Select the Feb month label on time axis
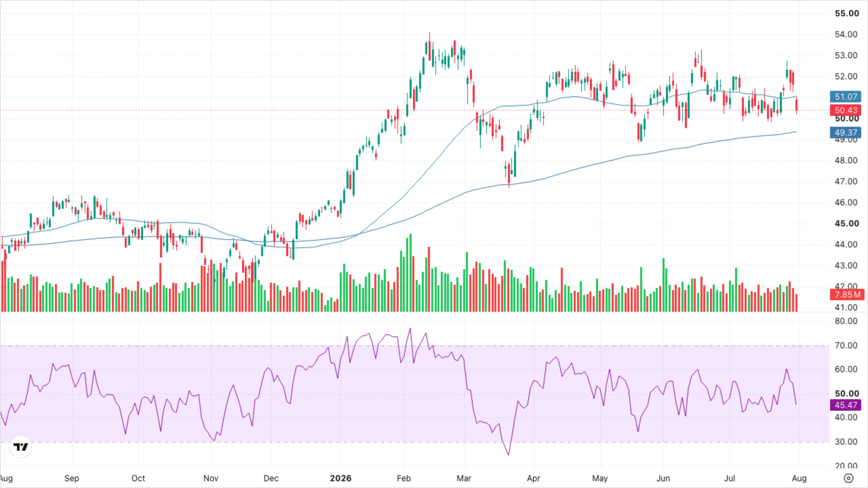The width and height of the screenshot is (868, 488). click(403, 478)
